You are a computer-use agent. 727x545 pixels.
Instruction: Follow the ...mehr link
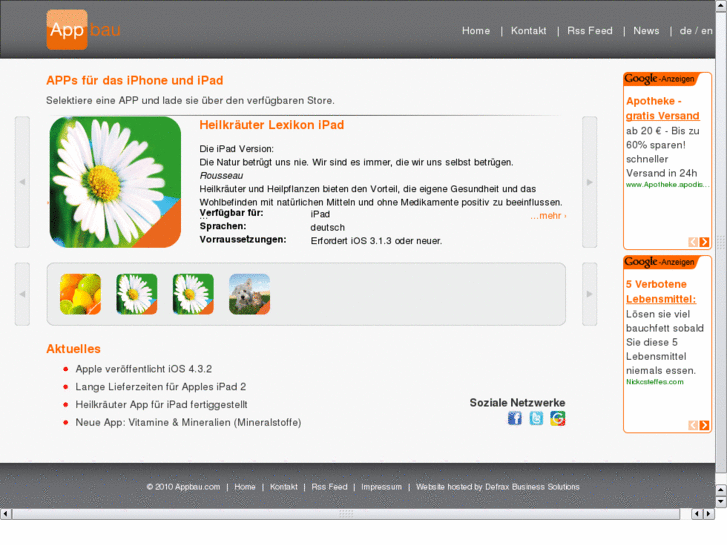548,216
